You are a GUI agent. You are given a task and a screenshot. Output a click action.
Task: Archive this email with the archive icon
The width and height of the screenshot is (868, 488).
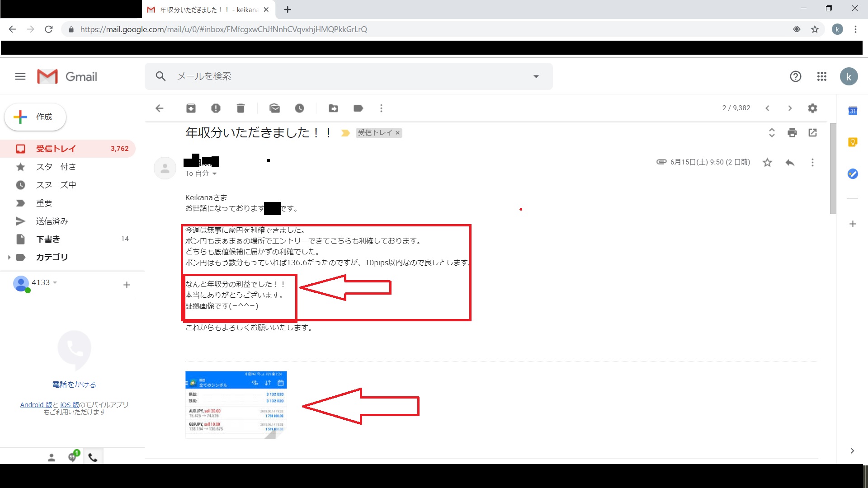pos(191,108)
